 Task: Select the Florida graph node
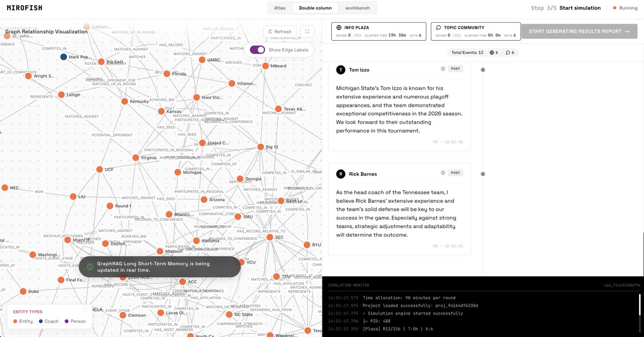(166, 74)
